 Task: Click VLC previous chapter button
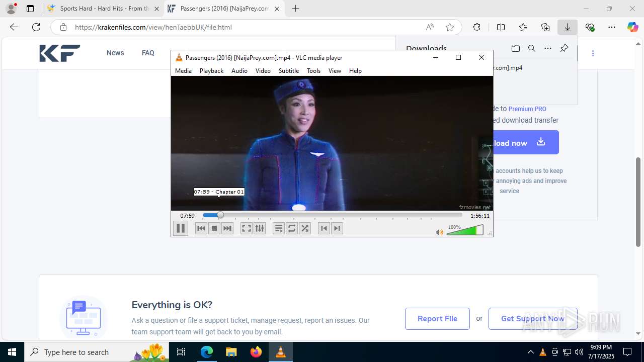[324, 228]
